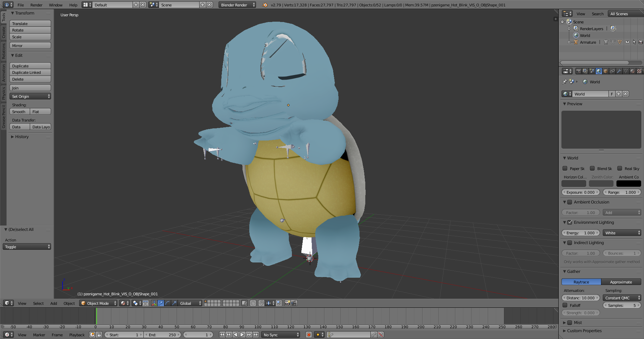This screenshot has width=644, height=339.
Task: Open the top Render menu
Action: (x=36, y=5)
